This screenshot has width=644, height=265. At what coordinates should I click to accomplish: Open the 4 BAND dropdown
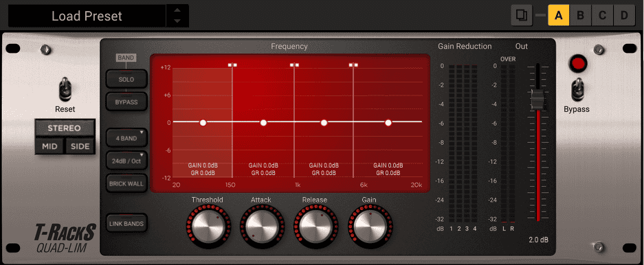tap(126, 138)
